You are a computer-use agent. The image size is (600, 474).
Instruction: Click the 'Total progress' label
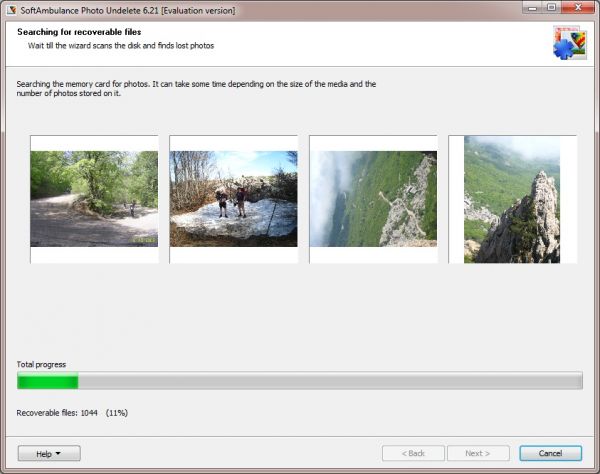pyautogui.click(x=41, y=364)
